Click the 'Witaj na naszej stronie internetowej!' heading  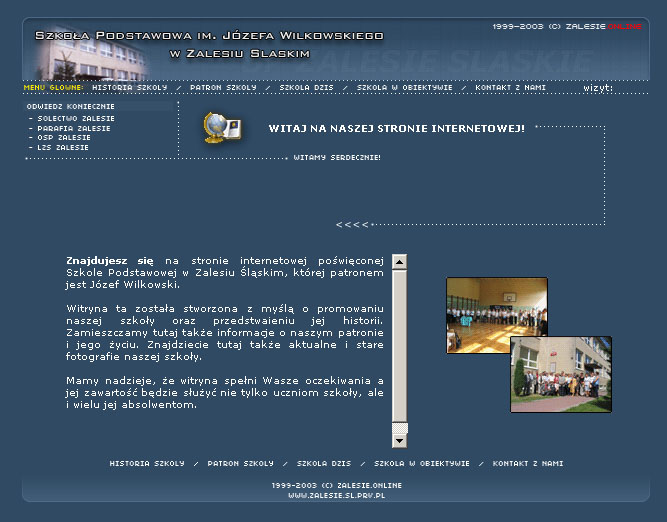[396, 128]
